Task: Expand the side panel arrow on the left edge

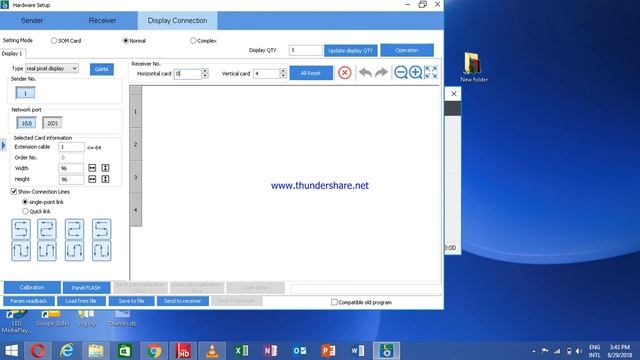Action: (x=4, y=145)
